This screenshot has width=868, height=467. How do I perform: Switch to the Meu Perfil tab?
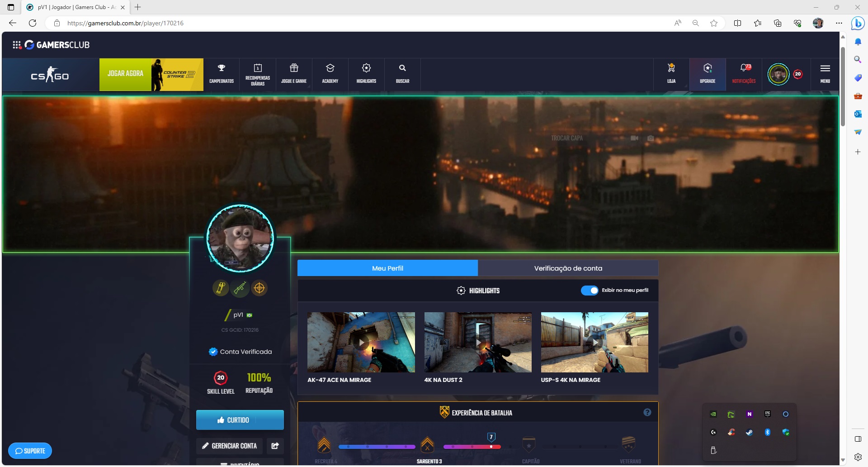click(387, 268)
